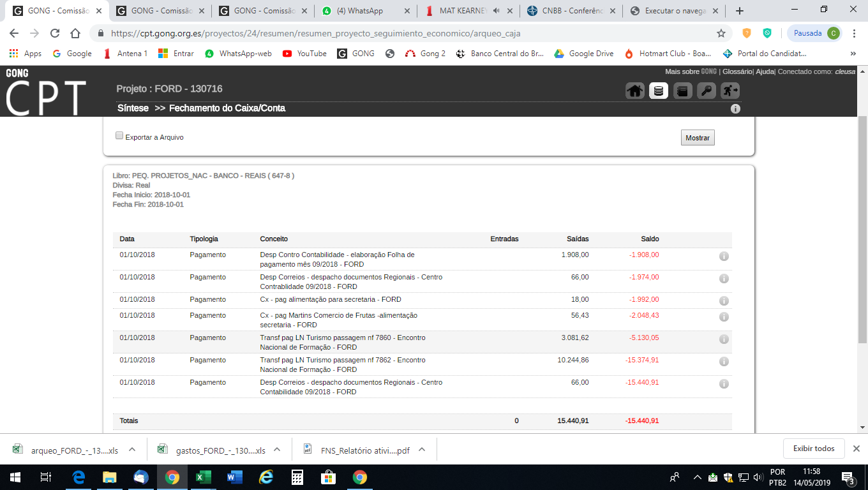Open the orange shield extension icon
The width and height of the screenshot is (868, 490).
click(x=747, y=33)
